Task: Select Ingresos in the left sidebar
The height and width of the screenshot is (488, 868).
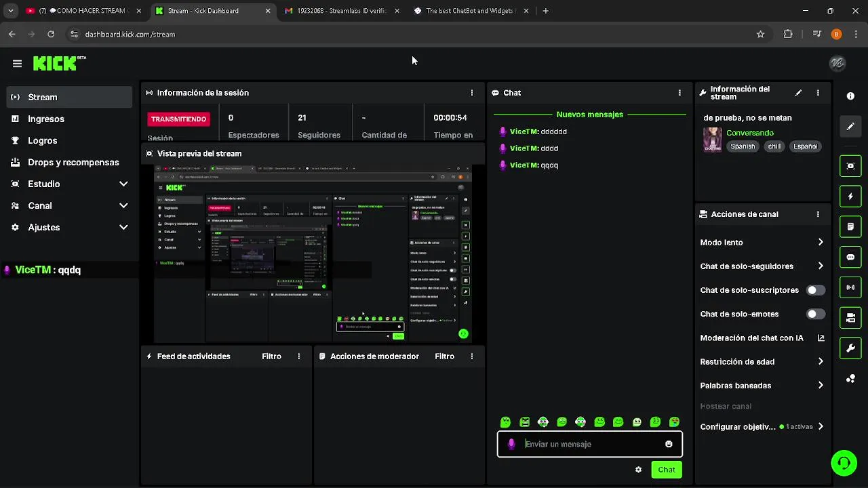Action: click(69, 119)
